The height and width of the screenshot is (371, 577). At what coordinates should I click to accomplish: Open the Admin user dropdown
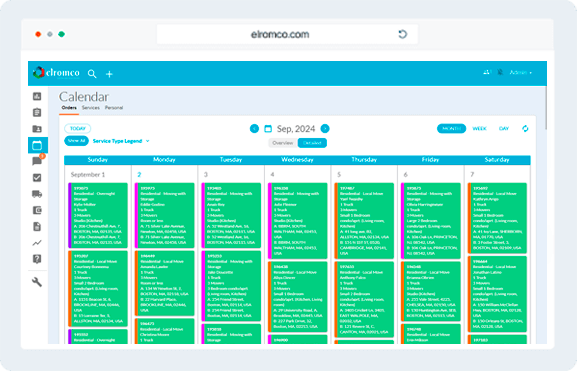click(520, 73)
